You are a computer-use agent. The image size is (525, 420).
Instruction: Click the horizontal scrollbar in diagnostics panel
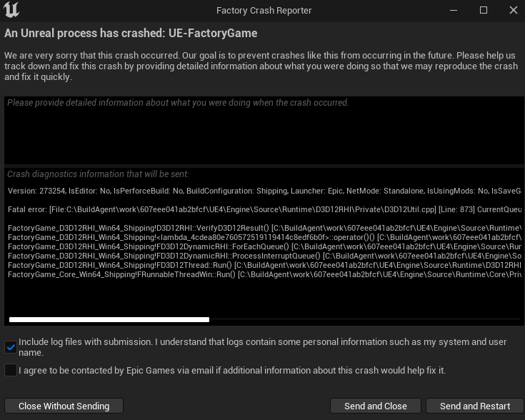coord(109,319)
